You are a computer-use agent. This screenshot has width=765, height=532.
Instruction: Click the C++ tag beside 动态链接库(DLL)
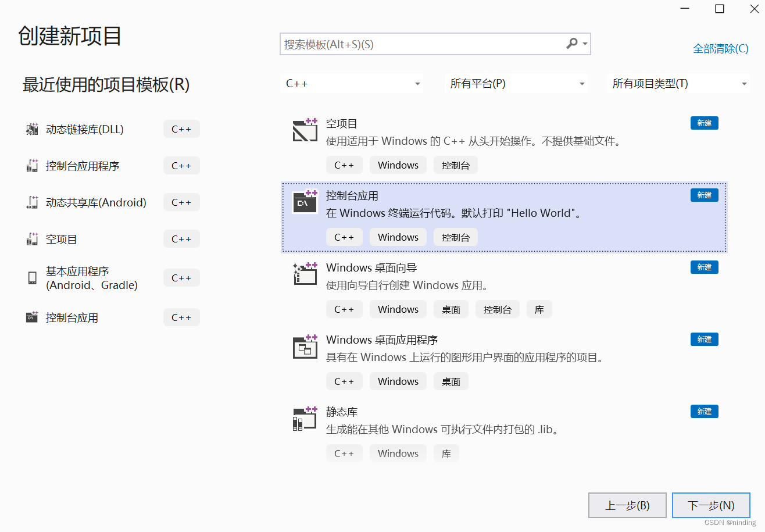181,130
